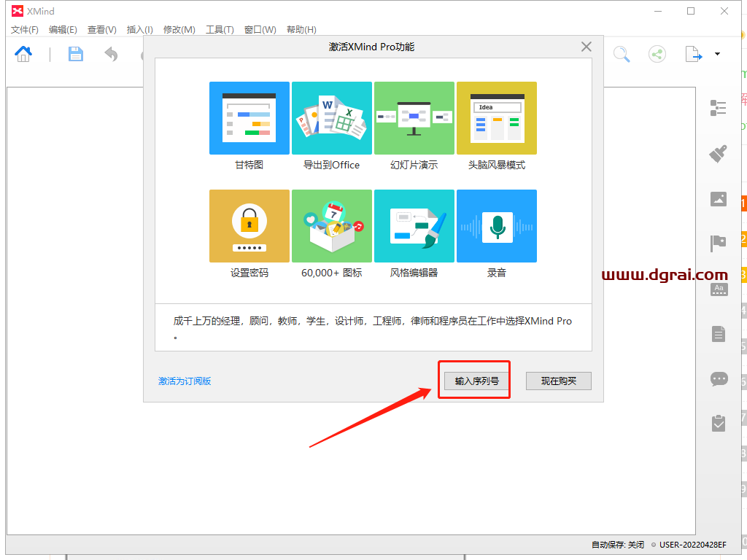The width and height of the screenshot is (747, 560).
Task: Open the Outline panel icon in the sidebar
Action: click(719, 108)
